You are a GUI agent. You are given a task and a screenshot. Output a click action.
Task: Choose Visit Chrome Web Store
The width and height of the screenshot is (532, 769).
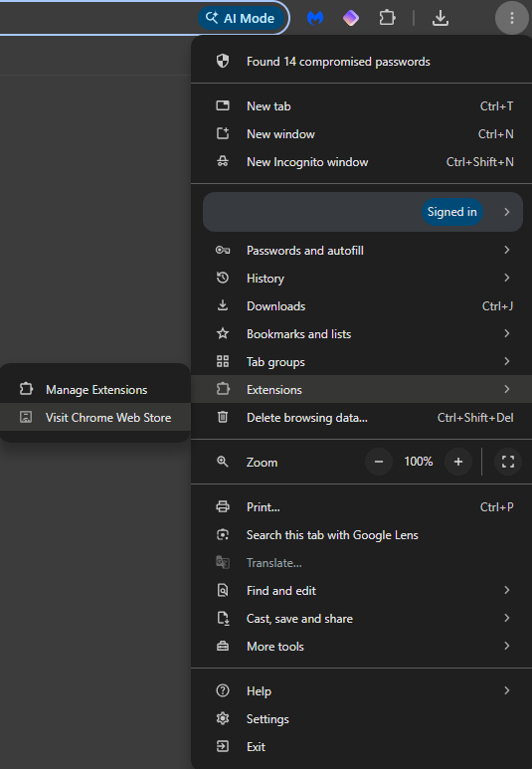click(x=95, y=418)
